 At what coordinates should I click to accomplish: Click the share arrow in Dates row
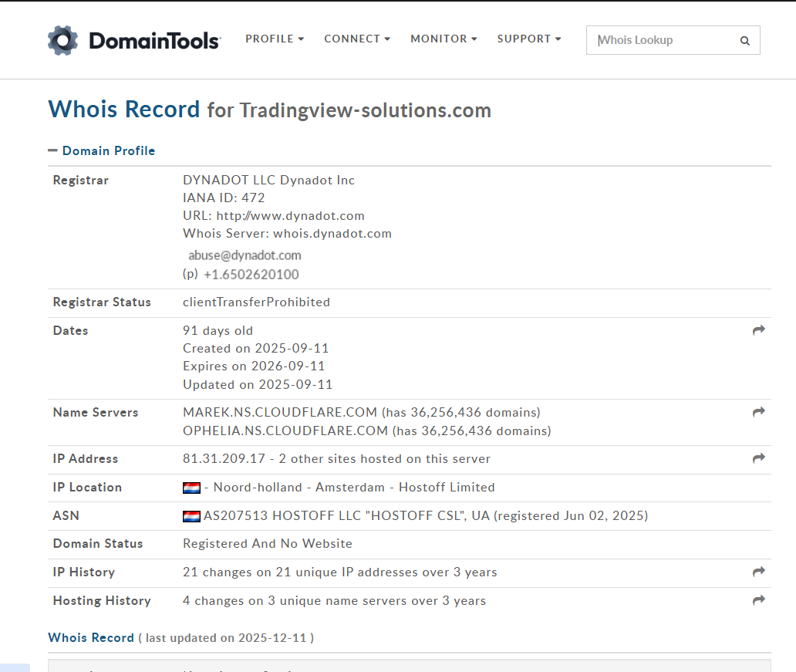point(758,330)
